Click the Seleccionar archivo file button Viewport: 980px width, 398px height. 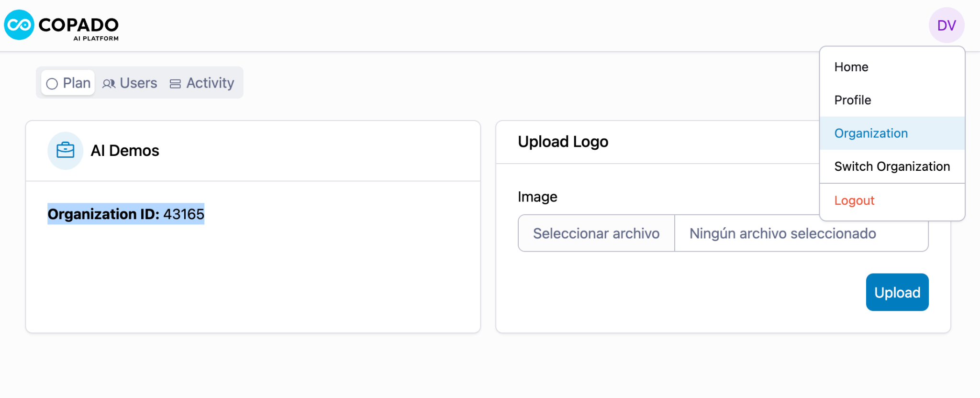[x=596, y=233]
